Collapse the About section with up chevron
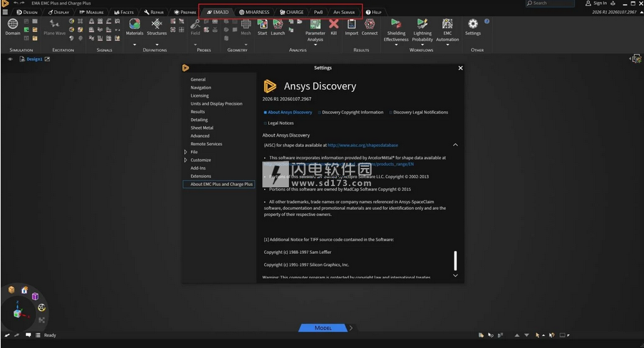The width and height of the screenshot is (644, 348). (x=455, y=145)
